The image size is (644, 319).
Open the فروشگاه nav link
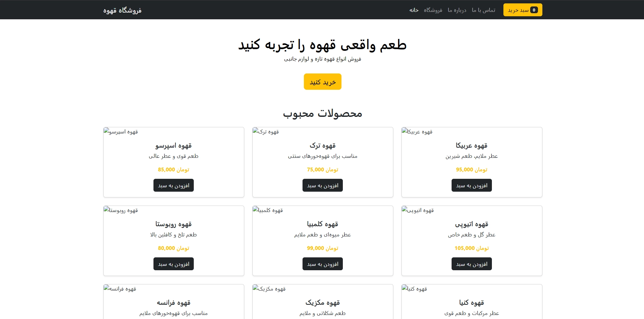(433, 10)
